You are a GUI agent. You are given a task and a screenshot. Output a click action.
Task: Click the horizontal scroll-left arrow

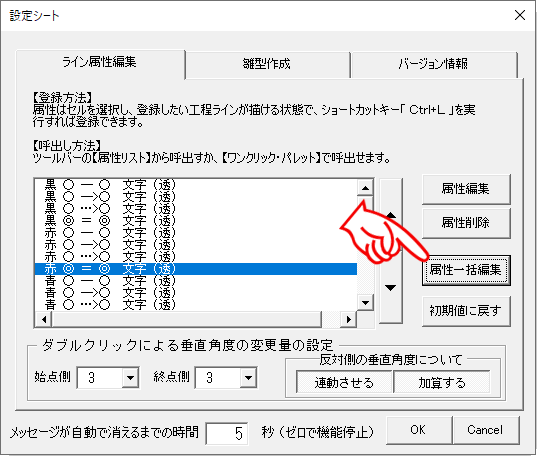click(43, 319)
